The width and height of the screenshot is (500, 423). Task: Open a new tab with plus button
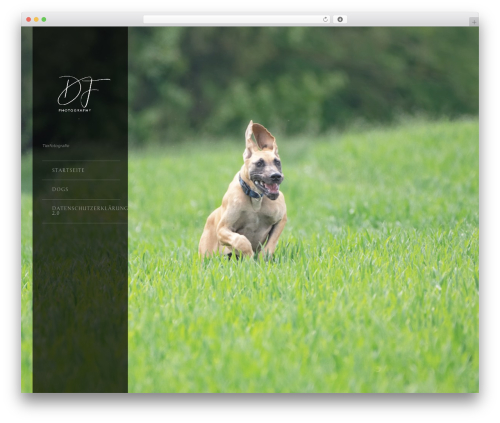click(x=474, y=22)
